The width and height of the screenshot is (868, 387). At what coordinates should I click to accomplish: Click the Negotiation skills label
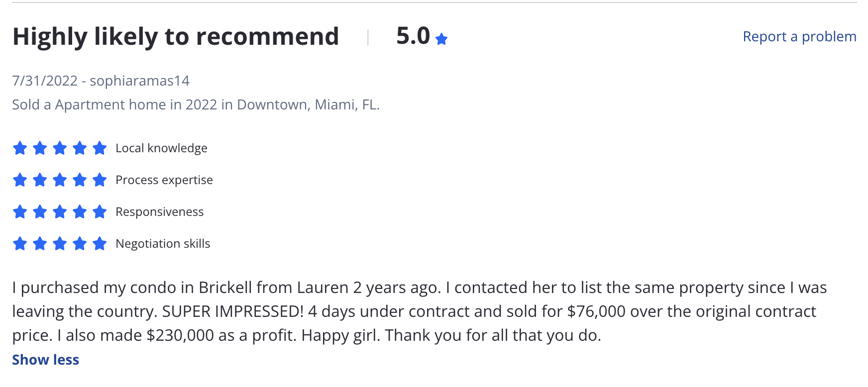point(163,244)
